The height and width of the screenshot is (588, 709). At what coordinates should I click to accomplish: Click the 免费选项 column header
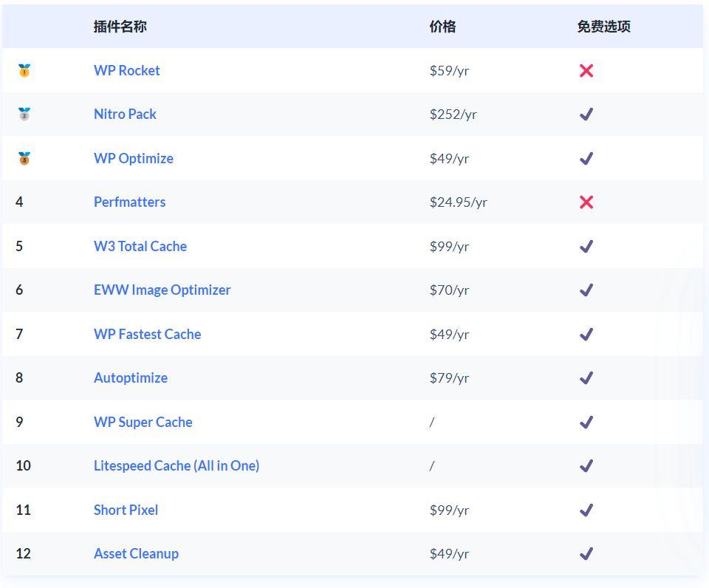coord(603,27)
